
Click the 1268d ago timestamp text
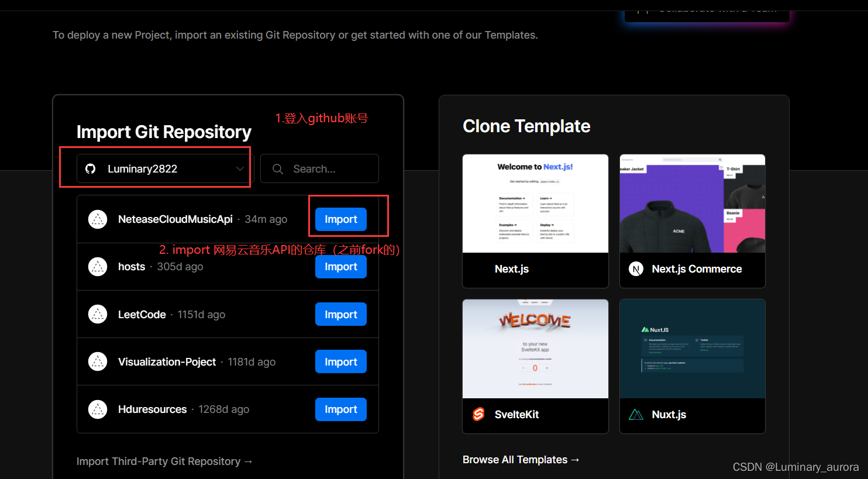[224, 409]
